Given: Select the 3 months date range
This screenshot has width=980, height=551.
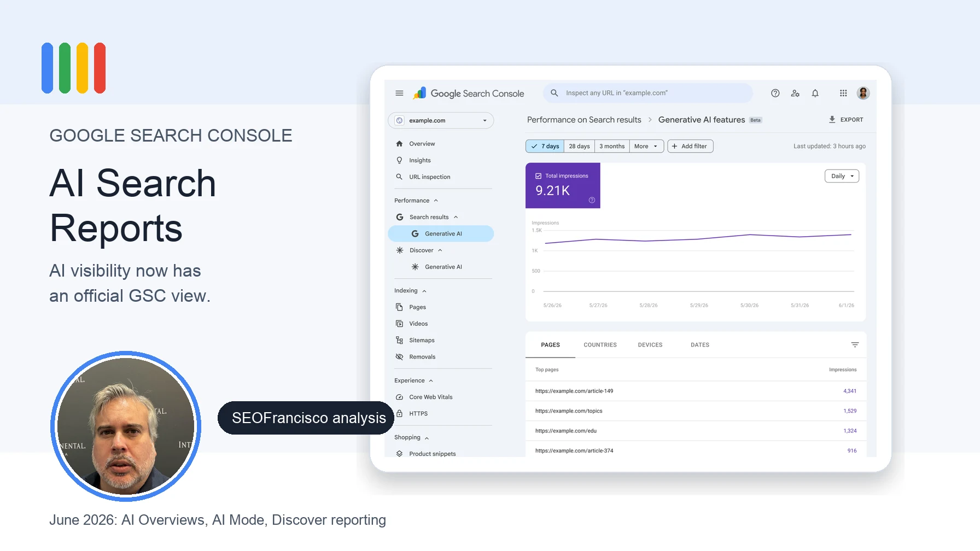Looking at the screenshot, I should (x=612, y=146).
